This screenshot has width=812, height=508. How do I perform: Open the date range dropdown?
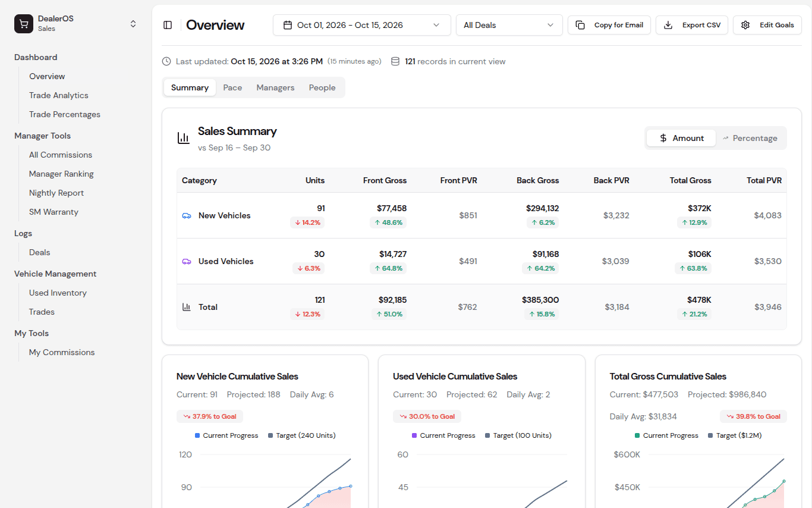click(362, 25)
